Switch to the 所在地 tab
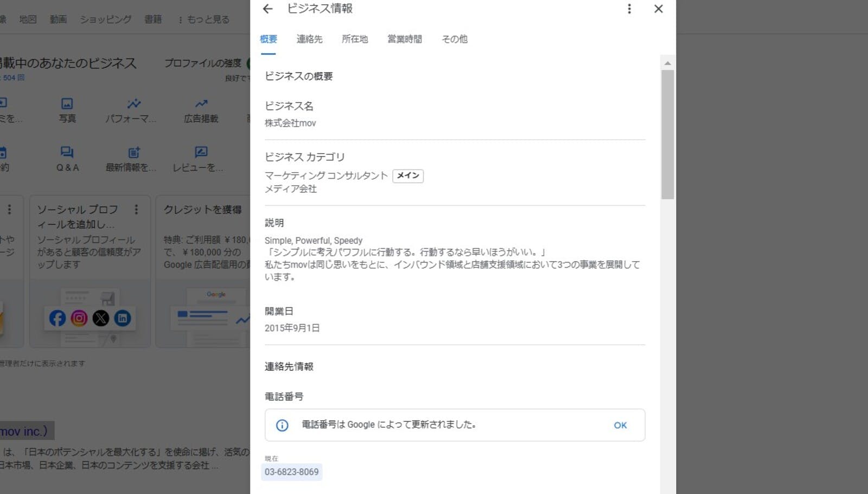 pos(355,39)
